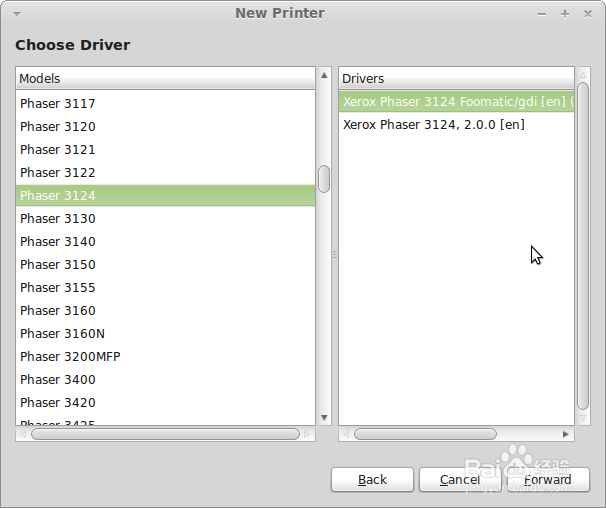Select Phaser 3120 model

click(x=165, y=126)
